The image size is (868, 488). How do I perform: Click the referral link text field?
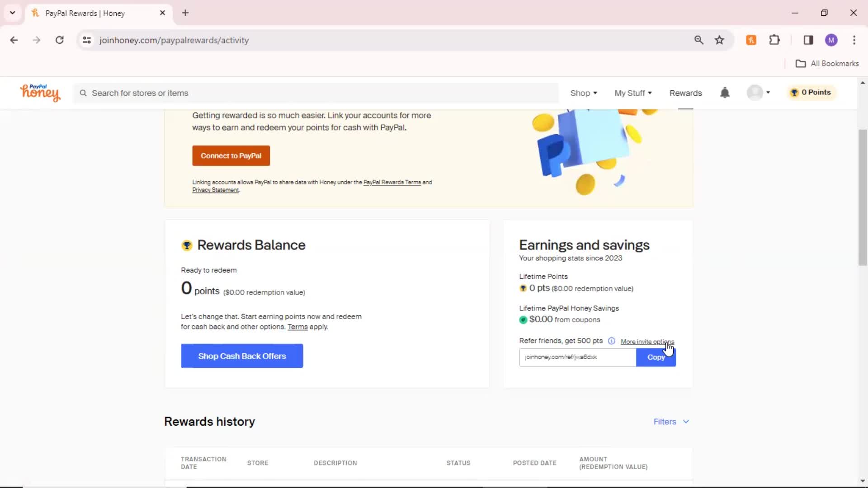tap(577, 357)
